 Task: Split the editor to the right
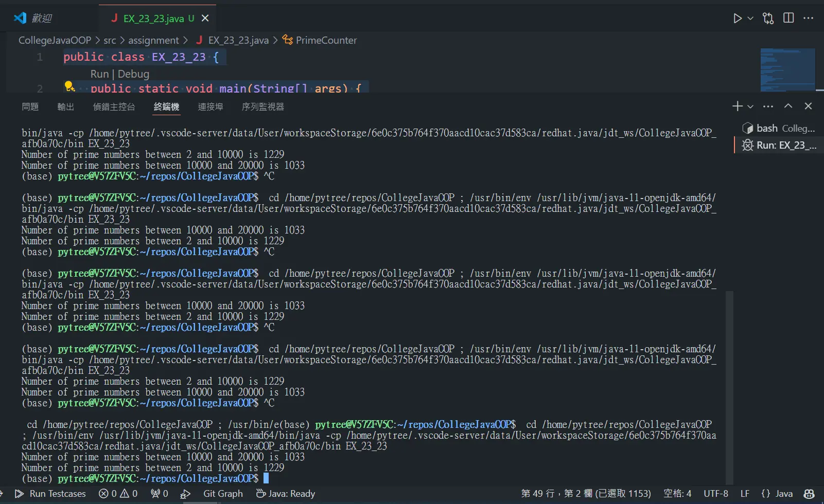tap(788, 18)
